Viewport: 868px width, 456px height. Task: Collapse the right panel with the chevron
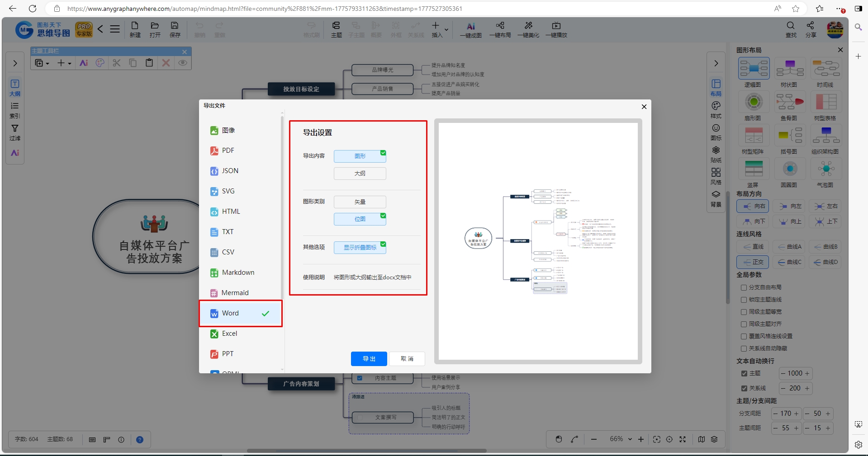click(x=716, y=63)
